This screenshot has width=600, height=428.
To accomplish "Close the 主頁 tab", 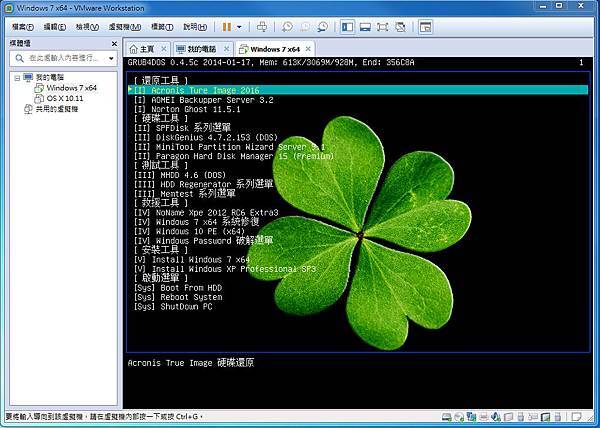I will click(x=164, y=49).
